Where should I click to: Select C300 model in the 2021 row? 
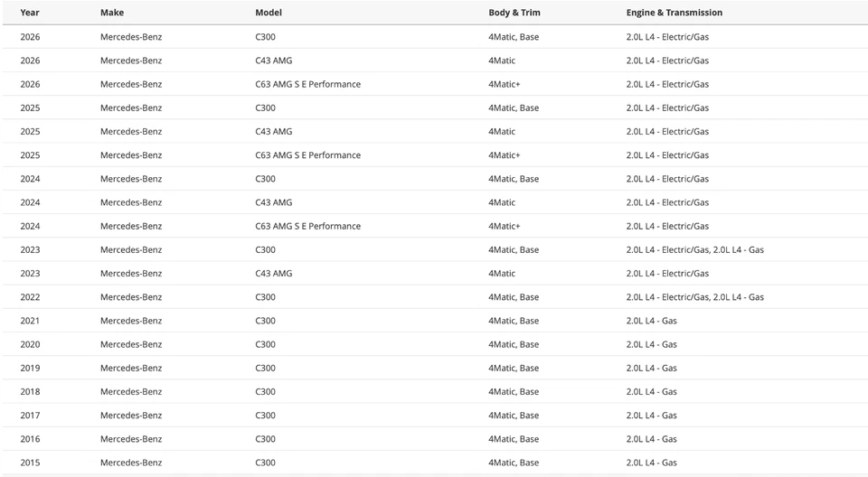point(265,321)
